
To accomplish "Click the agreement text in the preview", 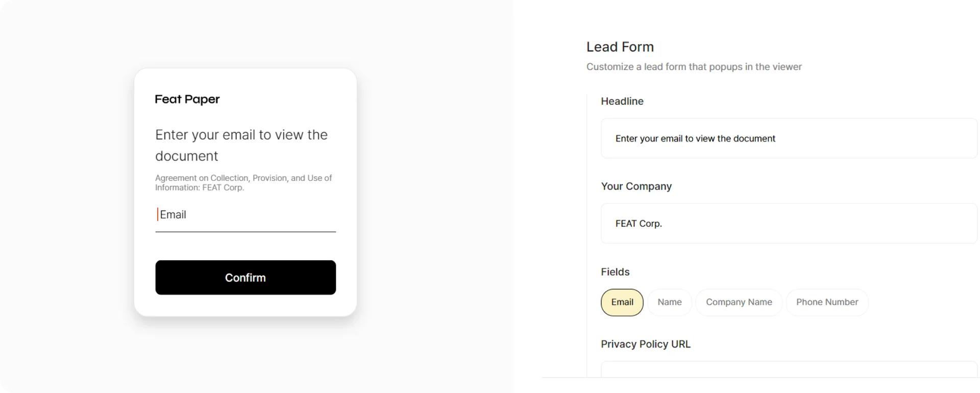I will pyautogui.click(x=243, y=182).
